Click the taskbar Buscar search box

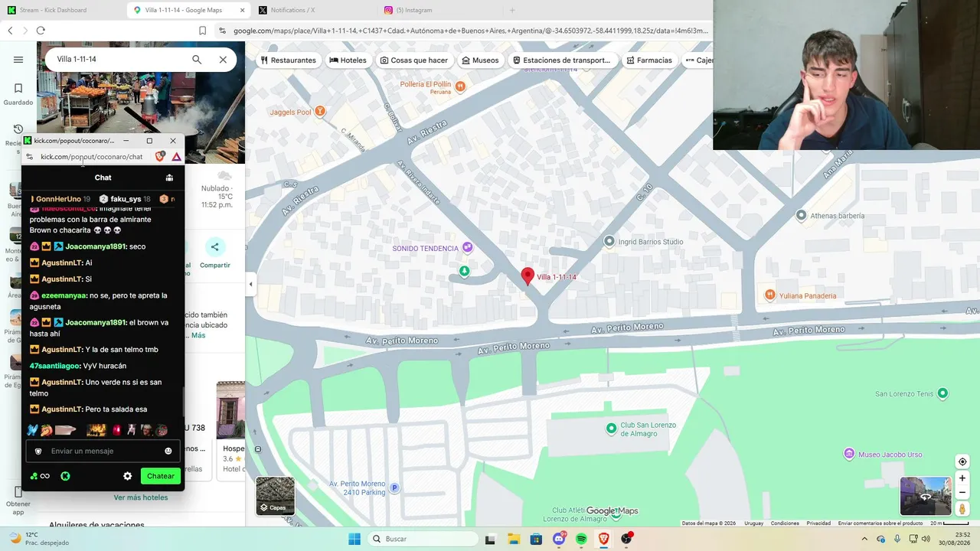click(x=423, y=539)
